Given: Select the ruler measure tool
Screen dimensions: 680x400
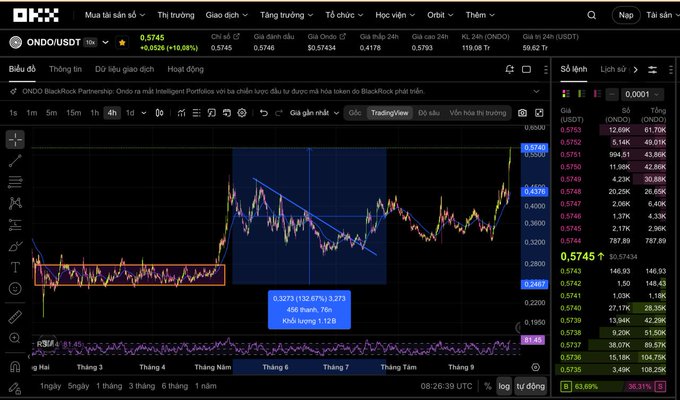Looking at the screenshot, I should pos(15,317).
